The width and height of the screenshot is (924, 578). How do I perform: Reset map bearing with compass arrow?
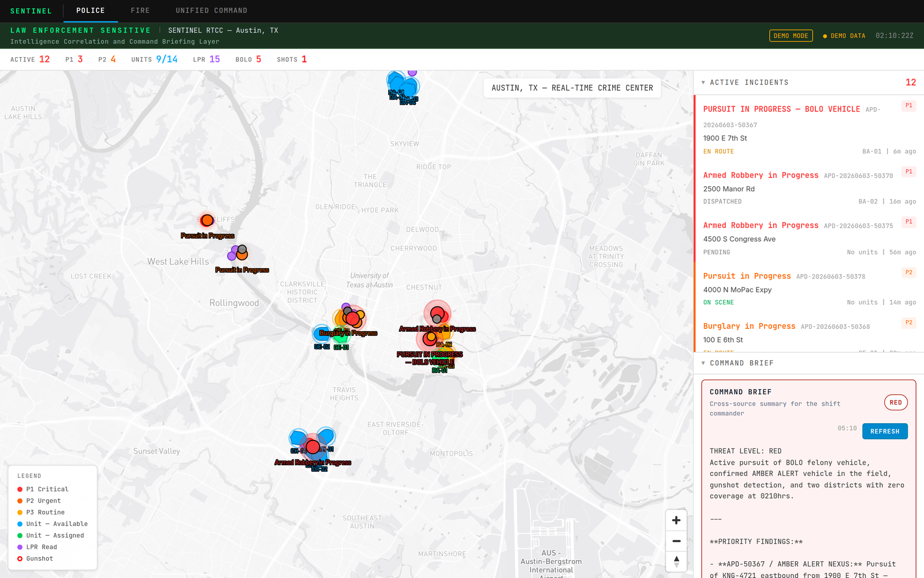(x=676, y=561)
